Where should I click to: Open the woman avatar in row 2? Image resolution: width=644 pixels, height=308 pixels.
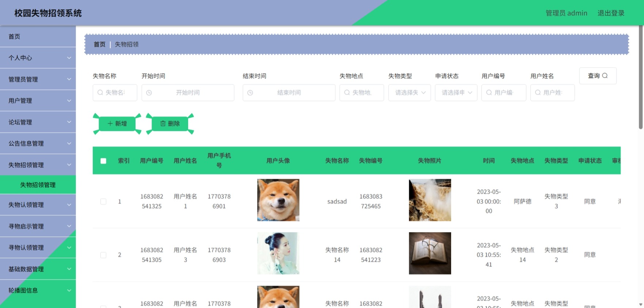278,253
